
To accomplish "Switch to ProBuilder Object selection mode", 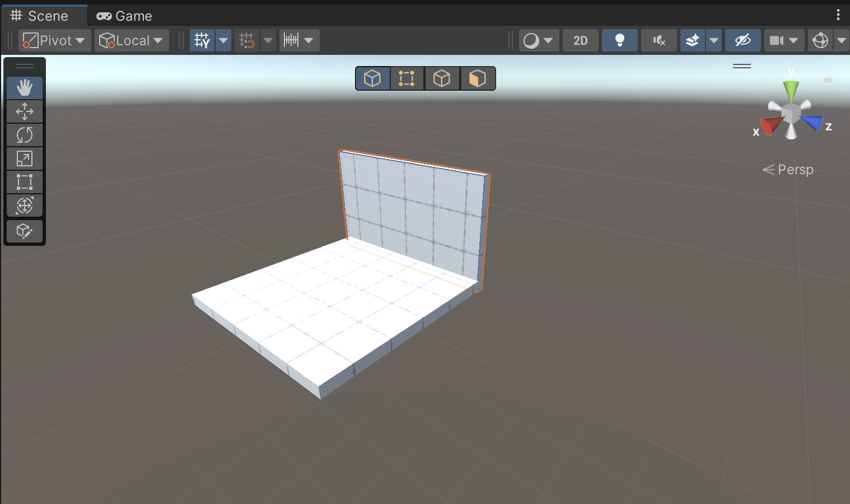I will click(372, 78).
